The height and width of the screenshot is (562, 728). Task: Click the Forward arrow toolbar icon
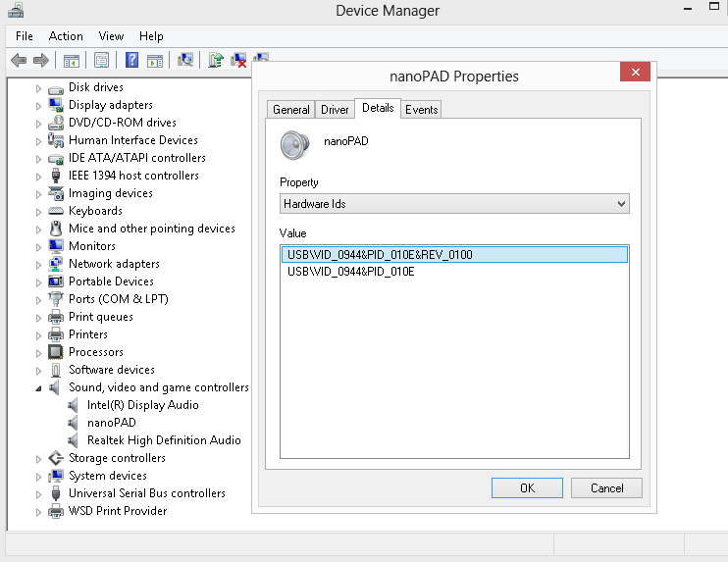coord(41,61)
